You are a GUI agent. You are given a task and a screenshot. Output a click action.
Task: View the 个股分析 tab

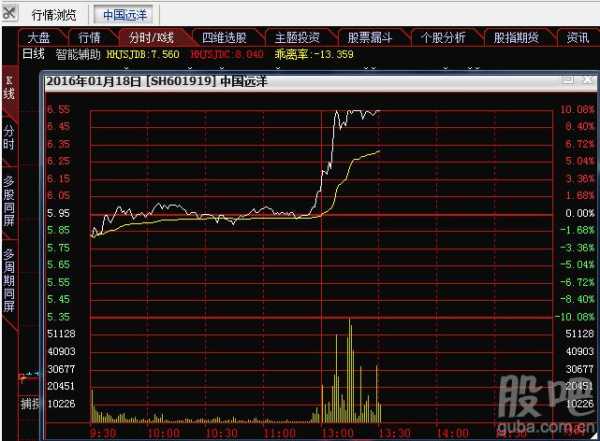tap(443, 37)
